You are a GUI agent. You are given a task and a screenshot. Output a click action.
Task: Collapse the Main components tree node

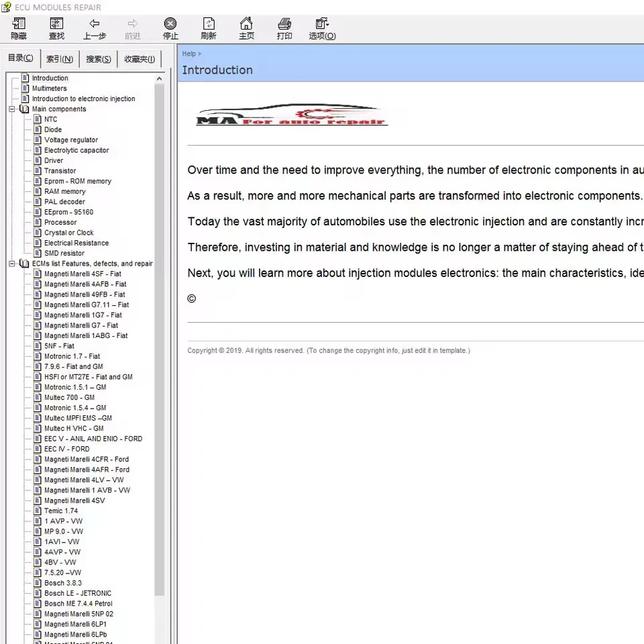point(12,109)
